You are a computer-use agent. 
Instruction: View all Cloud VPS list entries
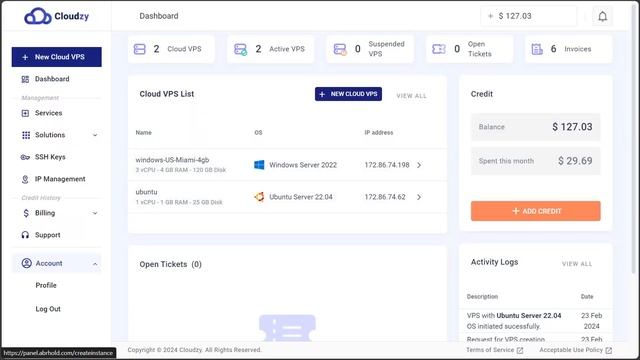click(x=411, y=96)
